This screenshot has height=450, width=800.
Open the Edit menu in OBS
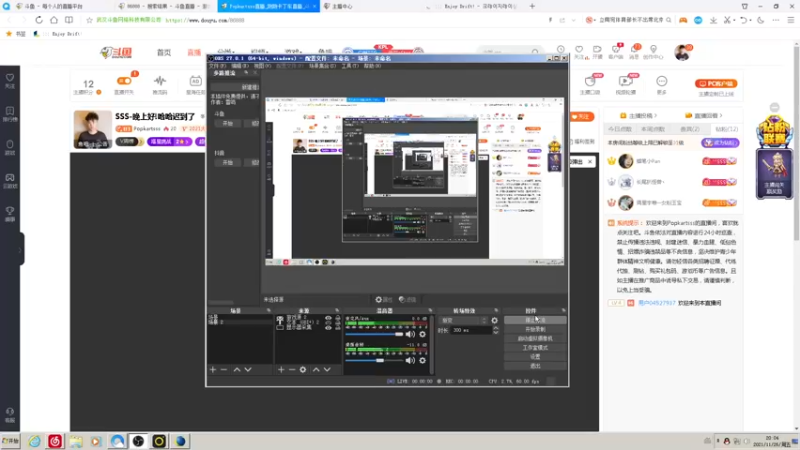[240, 66]
